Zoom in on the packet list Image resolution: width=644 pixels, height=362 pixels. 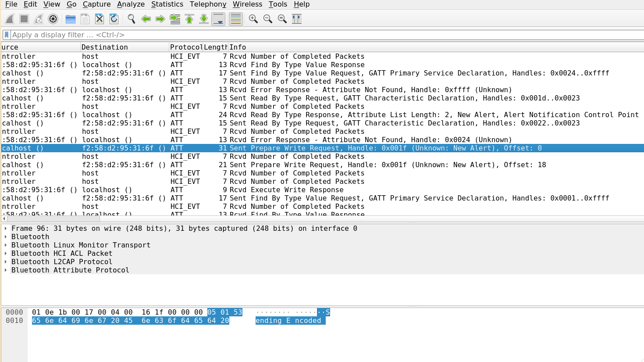pos(253,19)
